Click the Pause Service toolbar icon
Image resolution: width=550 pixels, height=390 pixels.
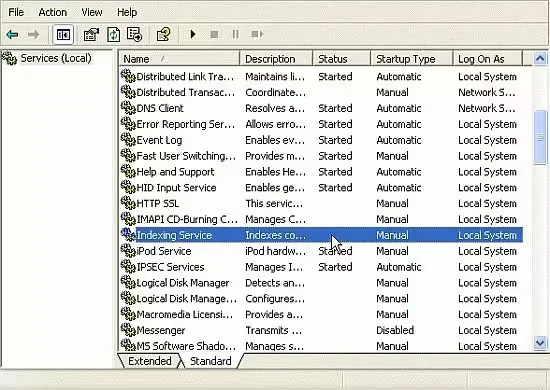coord(235,34)
